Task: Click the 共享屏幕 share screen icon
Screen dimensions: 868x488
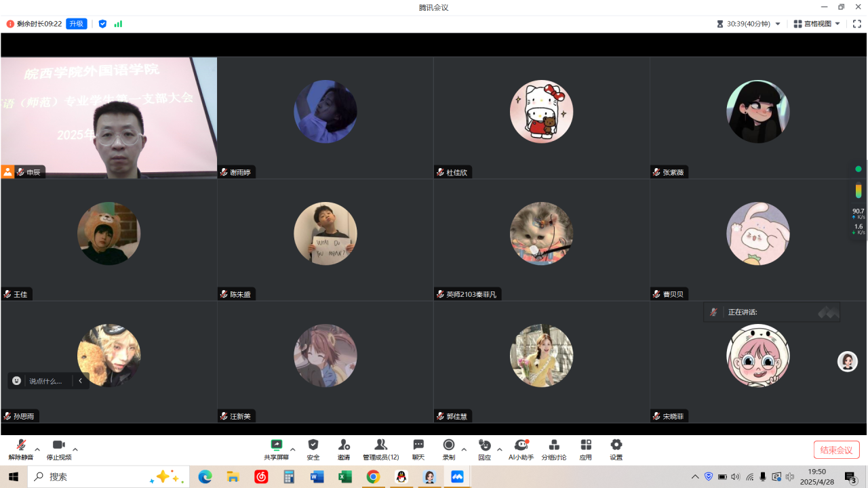Action: click(x=276, y=449)
